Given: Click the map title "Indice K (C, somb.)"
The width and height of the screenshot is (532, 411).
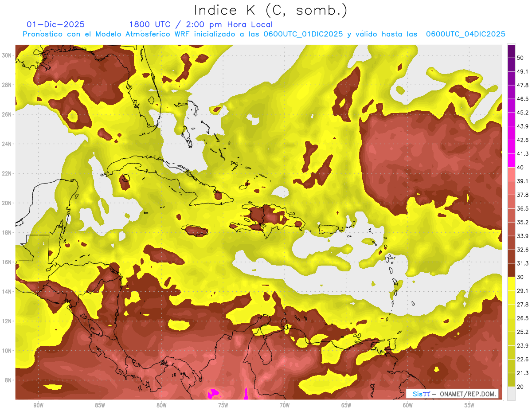Looking at the screenshot, I should 271,10.
